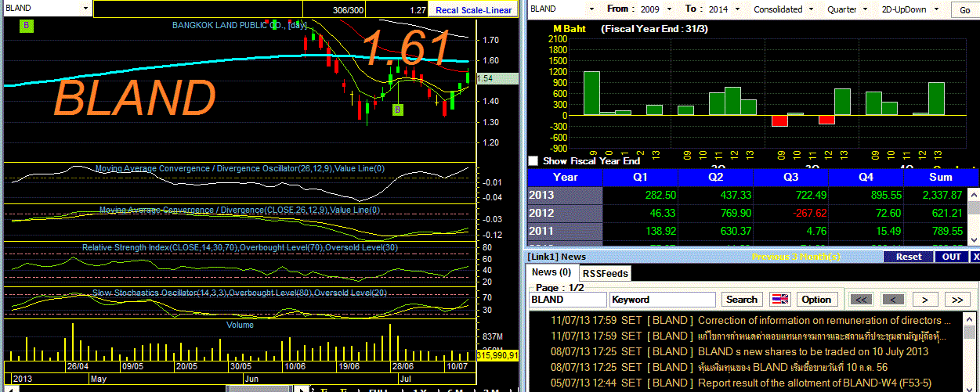This screenshot has height=392, width=980.
Task: Open the news Option button
Action: coord(816,299)
